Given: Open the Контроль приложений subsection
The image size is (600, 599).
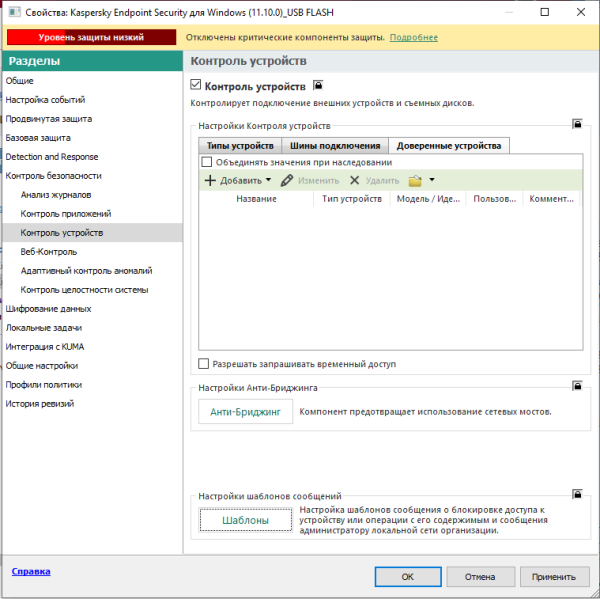Looking at the screenshot, I should 66,214.
